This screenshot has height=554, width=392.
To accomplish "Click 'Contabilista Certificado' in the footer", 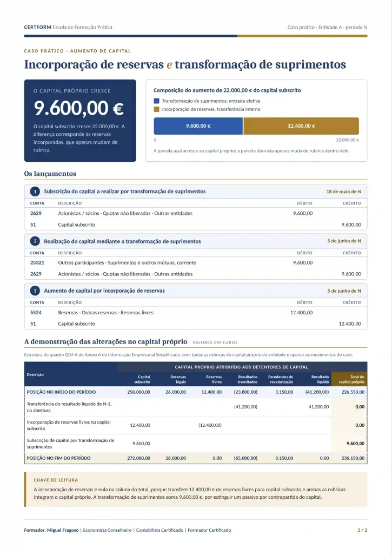I will 160,530.
